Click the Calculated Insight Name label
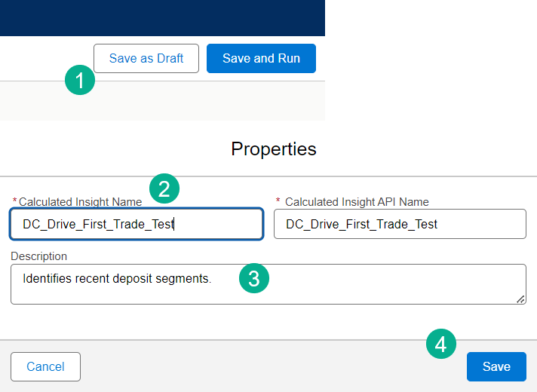Image resolution: width=537 pixels, height=392 pixels. click(80, 202)
